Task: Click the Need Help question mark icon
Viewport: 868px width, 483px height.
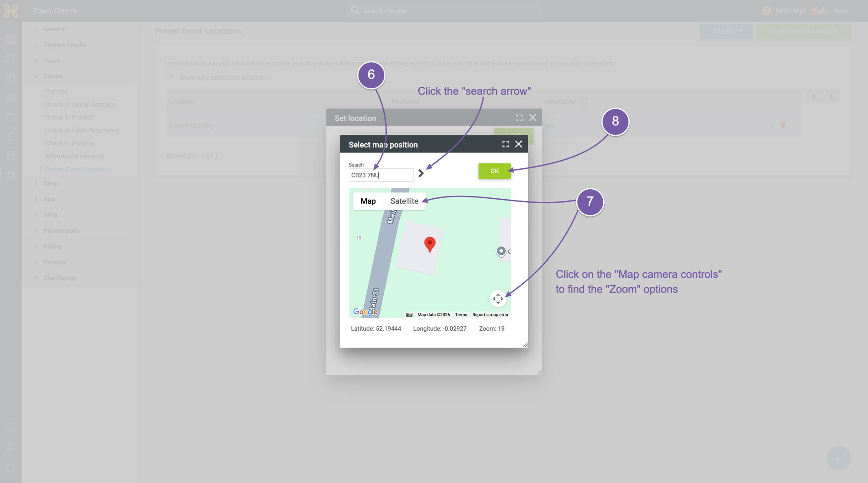Action: [766, 10]
